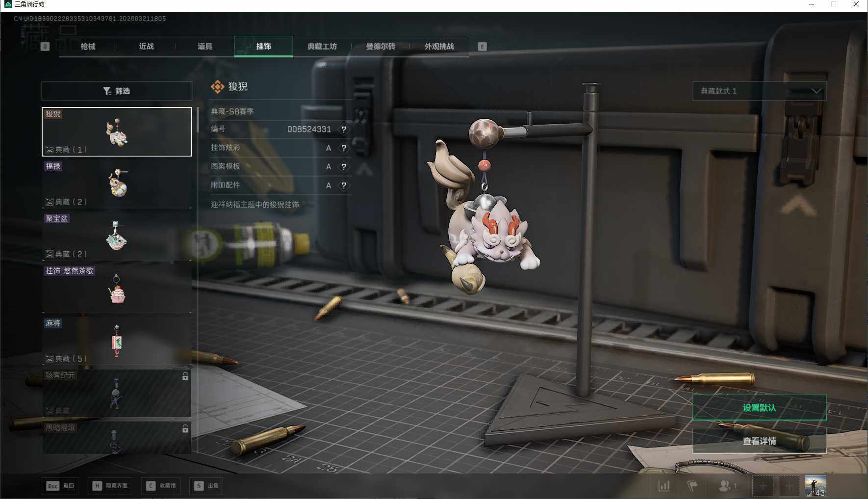Click the locked 骇客纪元 charm
This screenshot has height=499, width=868.
click(x=117, y=393)
